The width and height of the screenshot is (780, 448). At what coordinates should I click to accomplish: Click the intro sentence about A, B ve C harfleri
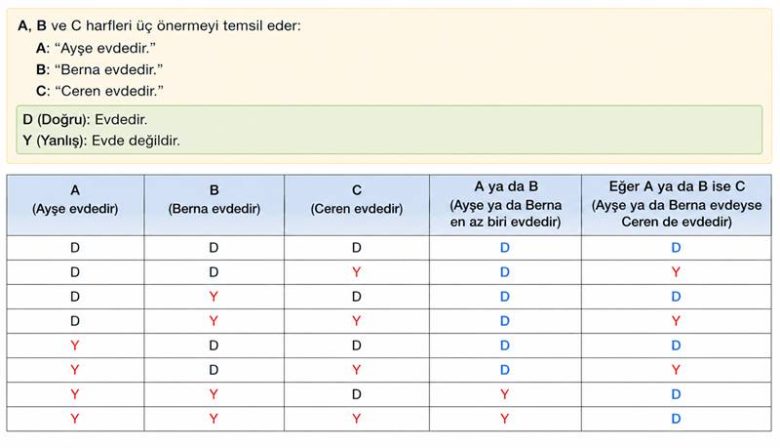pos(159,26)
